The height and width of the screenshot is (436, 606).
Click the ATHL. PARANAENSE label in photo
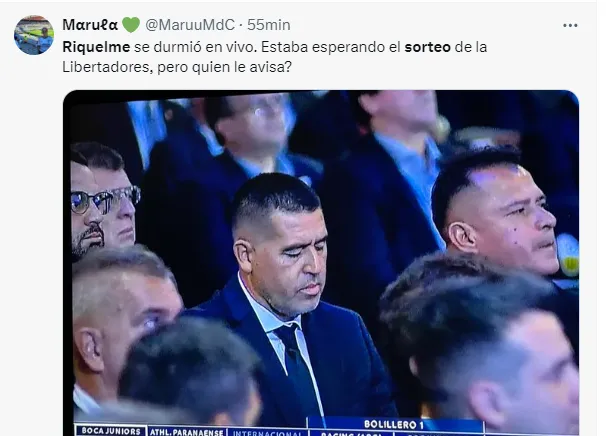187,432
